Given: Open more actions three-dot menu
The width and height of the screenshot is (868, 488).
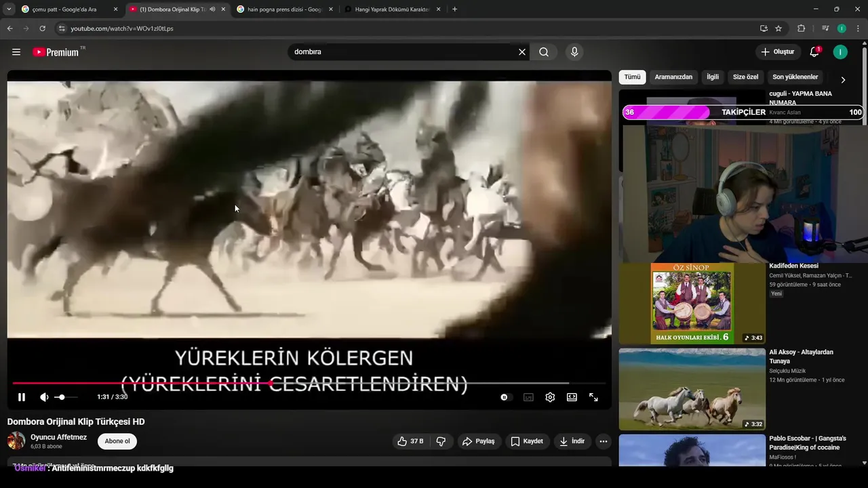Looking at the screenshot, I should point(603,441).
